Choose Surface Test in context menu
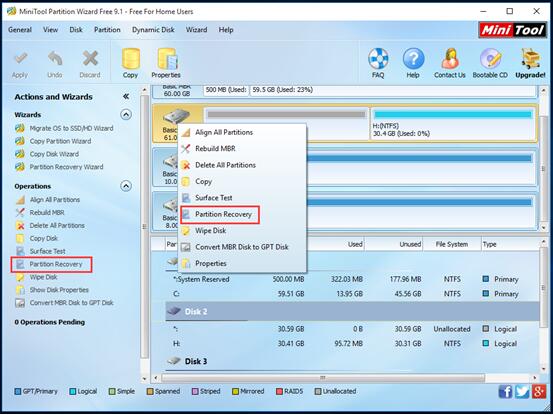Screen dimensions: 553x415 click(242, 198)
